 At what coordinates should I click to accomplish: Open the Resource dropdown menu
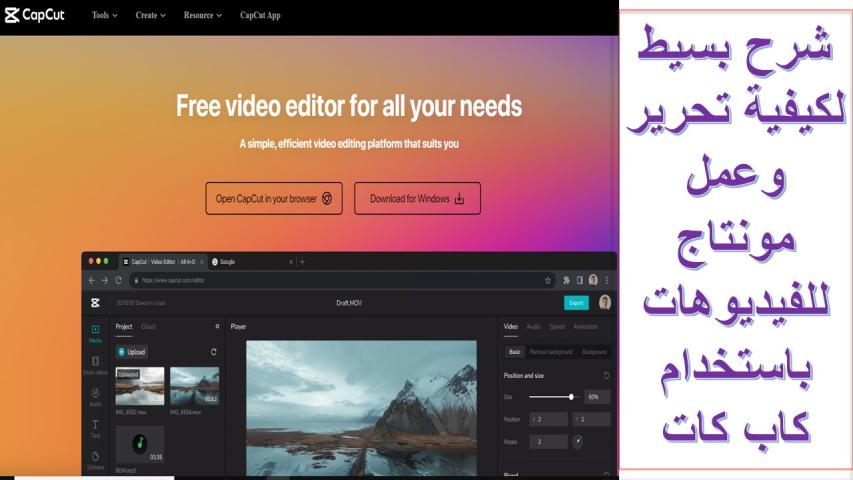[x=202, y=15]
